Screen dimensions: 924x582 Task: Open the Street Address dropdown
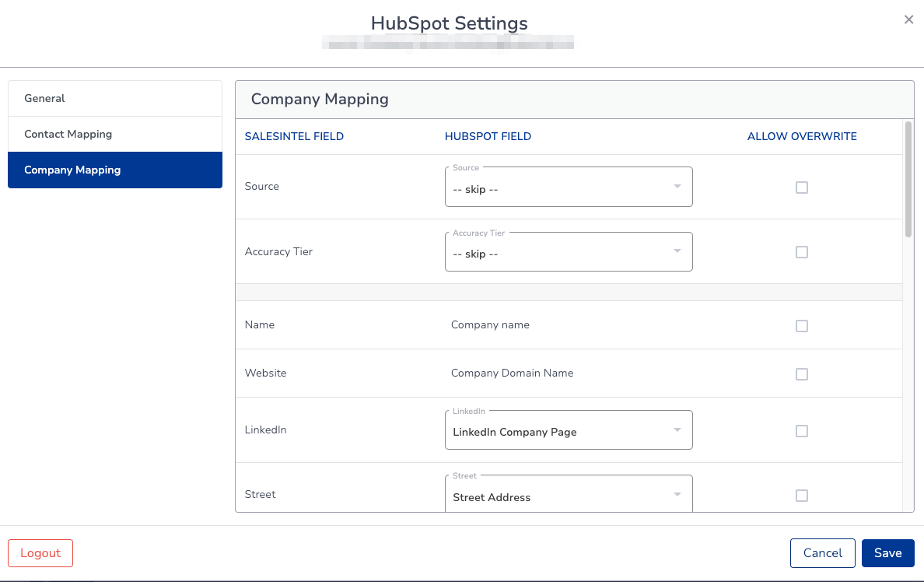569,494
